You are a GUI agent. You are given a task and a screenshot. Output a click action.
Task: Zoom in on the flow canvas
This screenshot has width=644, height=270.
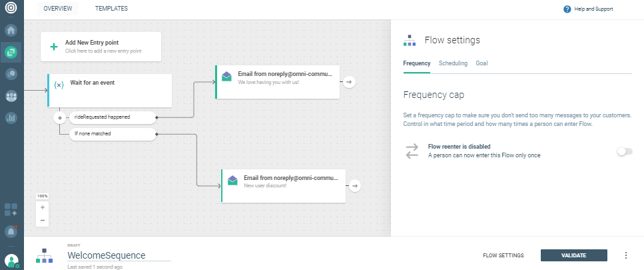(43, 207)
